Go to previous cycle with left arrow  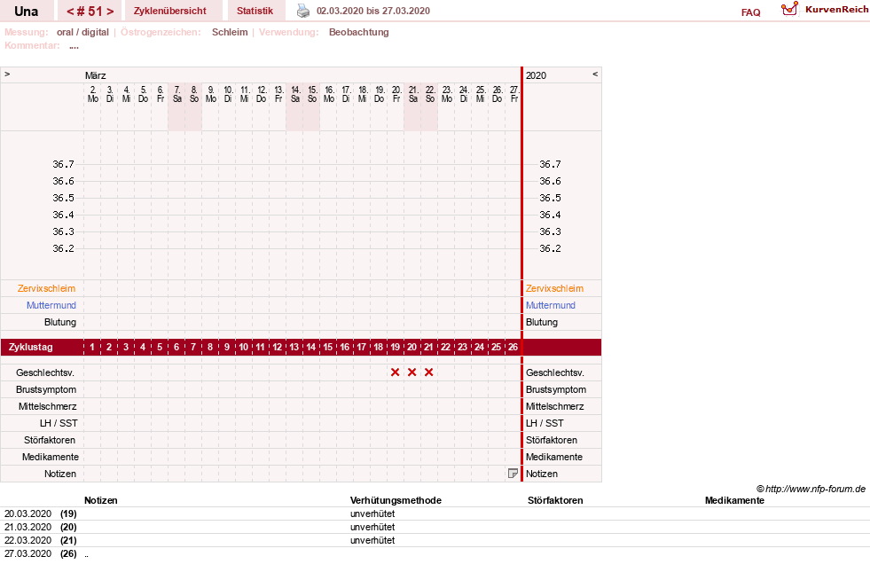(x=70, y=12)
